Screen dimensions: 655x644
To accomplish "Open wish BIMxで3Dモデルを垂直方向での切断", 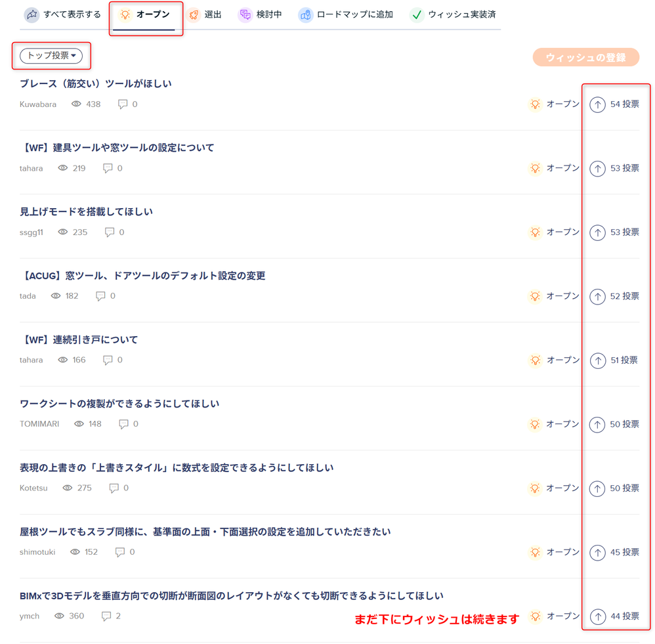I will tap(232, 595).
